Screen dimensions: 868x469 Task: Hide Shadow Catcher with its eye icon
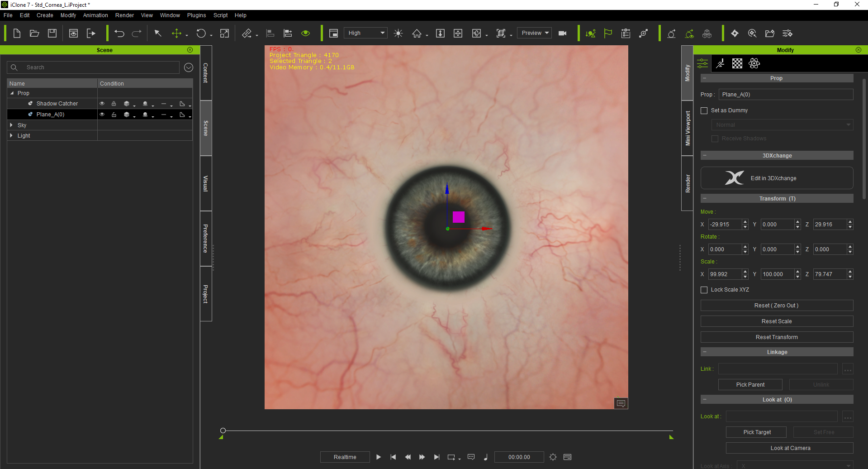point(102,104)
